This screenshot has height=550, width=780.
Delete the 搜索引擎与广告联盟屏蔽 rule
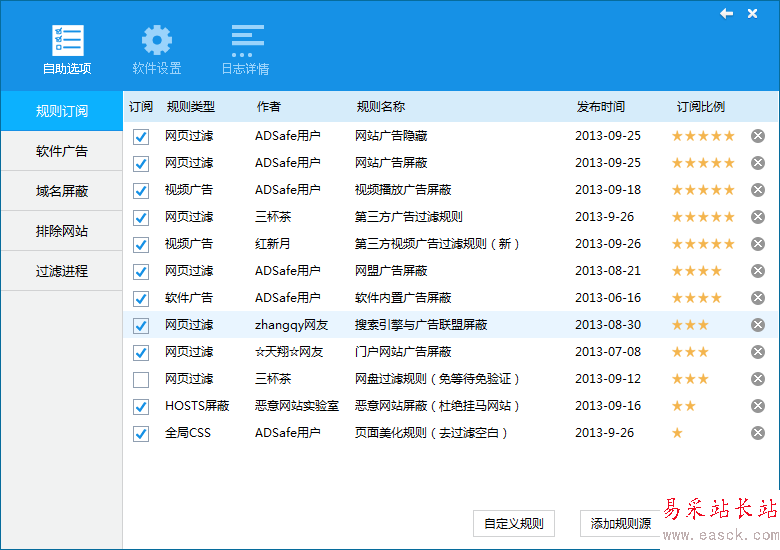click(x=758, y=325)
